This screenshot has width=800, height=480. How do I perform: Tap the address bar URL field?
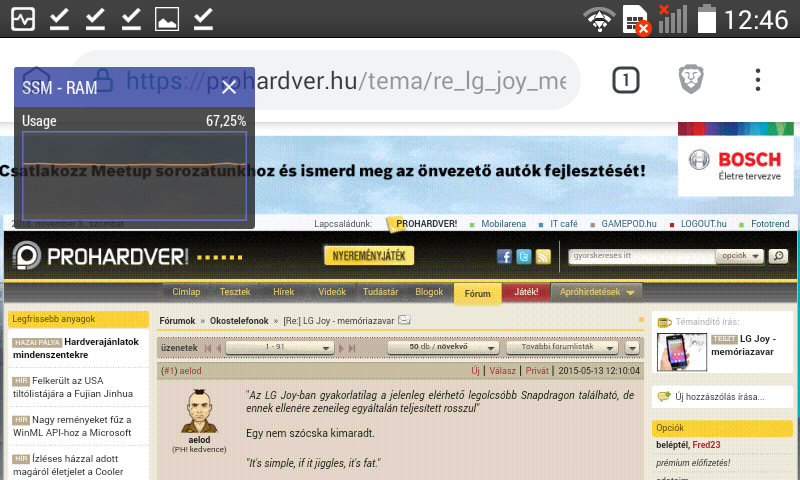(x=325, y=80)
